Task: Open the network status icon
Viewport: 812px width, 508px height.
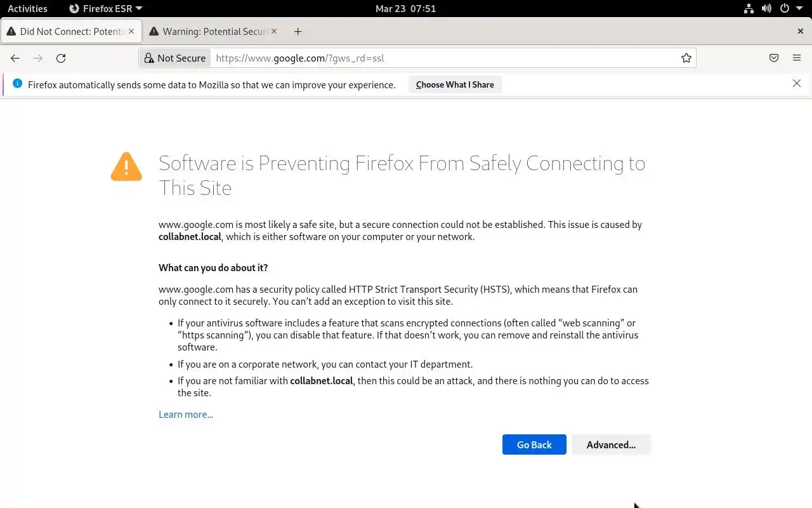Action: pos(749,9)
